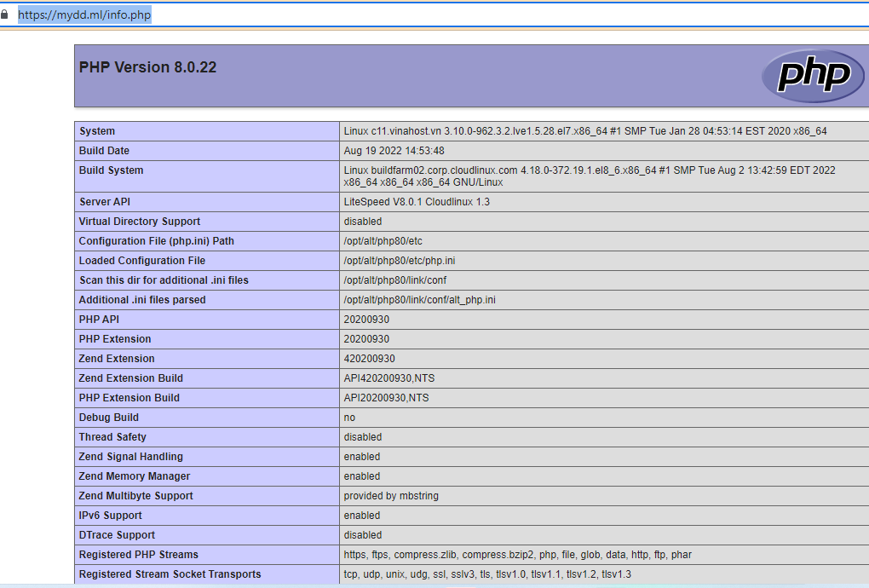Click the provided by mbstring value
Image resolution: width=869 pixels, height=588 pixels.
pyautogui.click(x=391, y=496)
